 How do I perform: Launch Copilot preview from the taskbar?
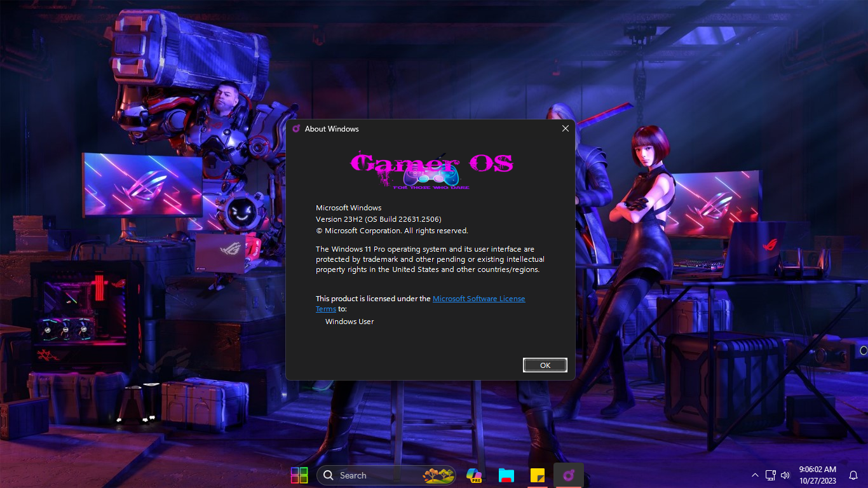[474, 475]
